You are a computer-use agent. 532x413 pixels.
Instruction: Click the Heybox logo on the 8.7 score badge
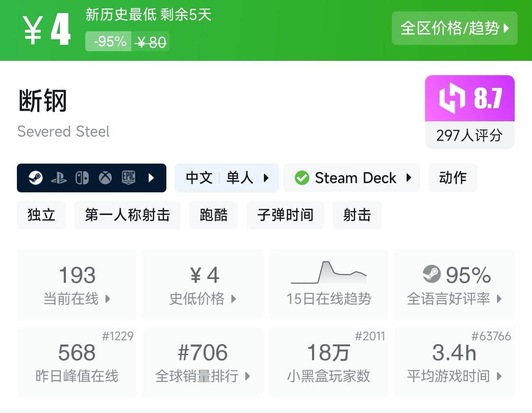452,98
